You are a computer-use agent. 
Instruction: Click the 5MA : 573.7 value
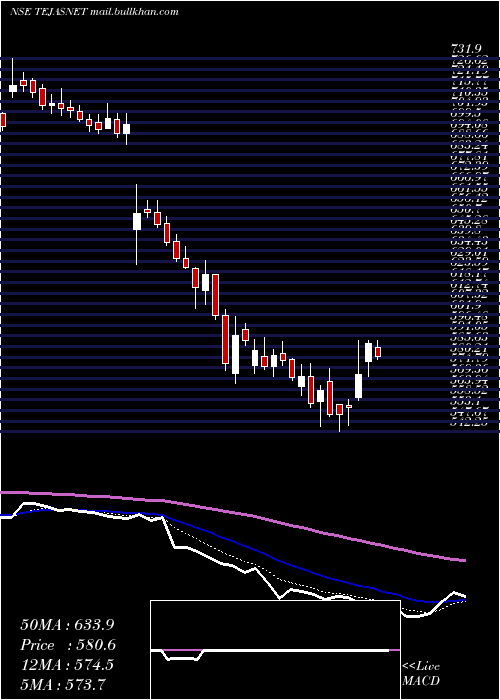[x=62, y=684]
